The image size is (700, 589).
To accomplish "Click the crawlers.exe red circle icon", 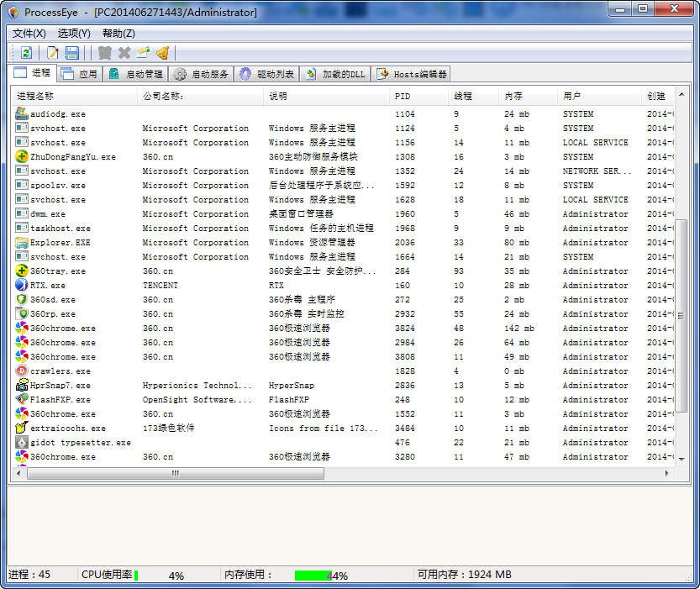I will (x=22, y=371).
